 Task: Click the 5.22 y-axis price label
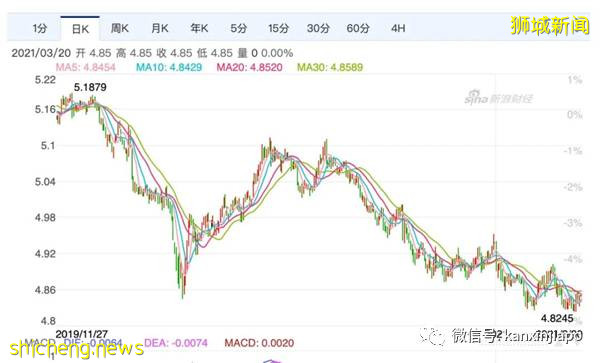tap(45, 80)
